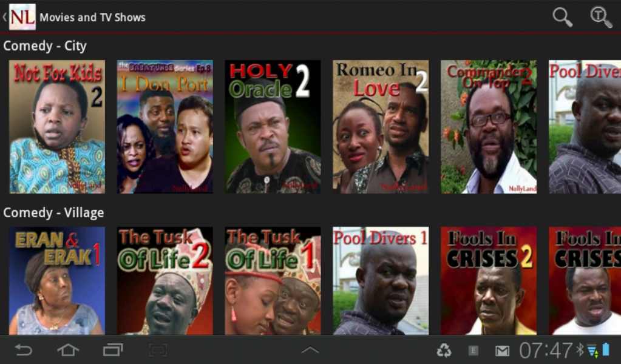Select the Comedy - City category heading

[x=45, y=46]
